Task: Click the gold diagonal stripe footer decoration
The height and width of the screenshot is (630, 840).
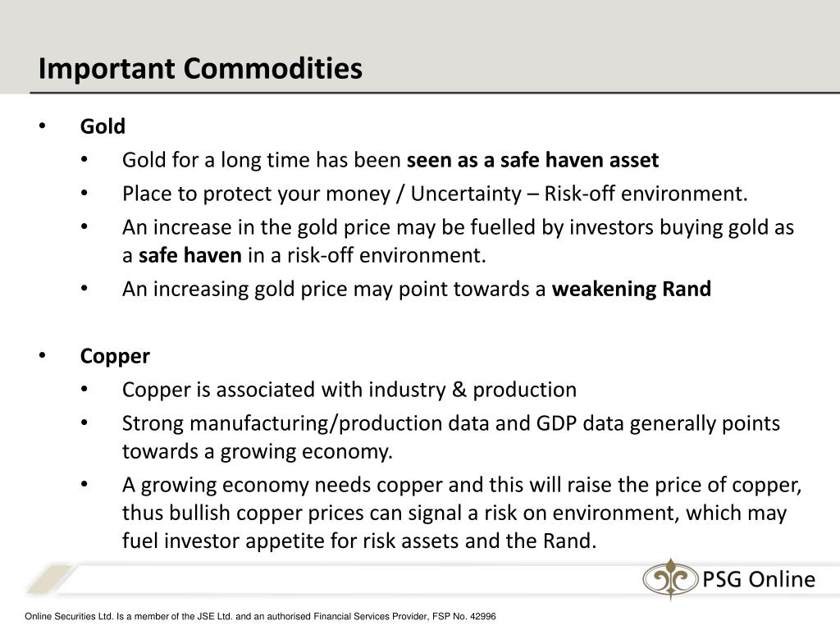Action: pos(48,579)
